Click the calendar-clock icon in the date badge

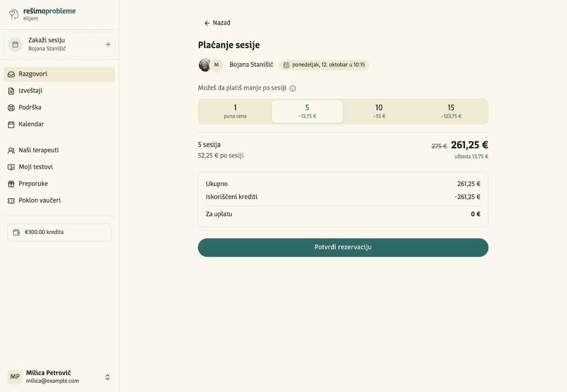[286, 65]
